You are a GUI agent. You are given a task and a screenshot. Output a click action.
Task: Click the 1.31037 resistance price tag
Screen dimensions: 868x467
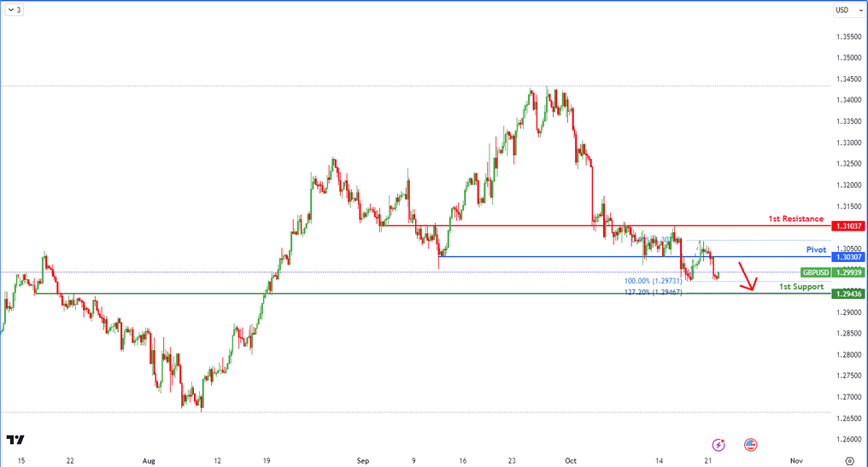848,226
